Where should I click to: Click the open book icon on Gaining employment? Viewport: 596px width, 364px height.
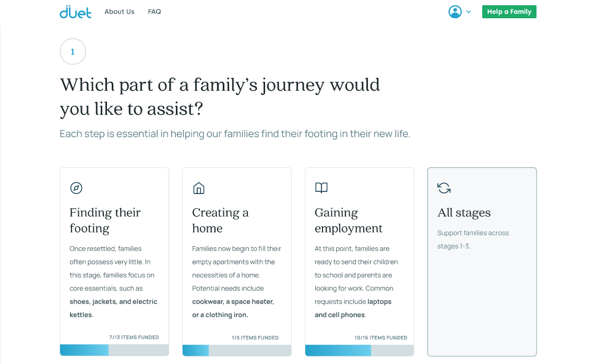[321, 188]
